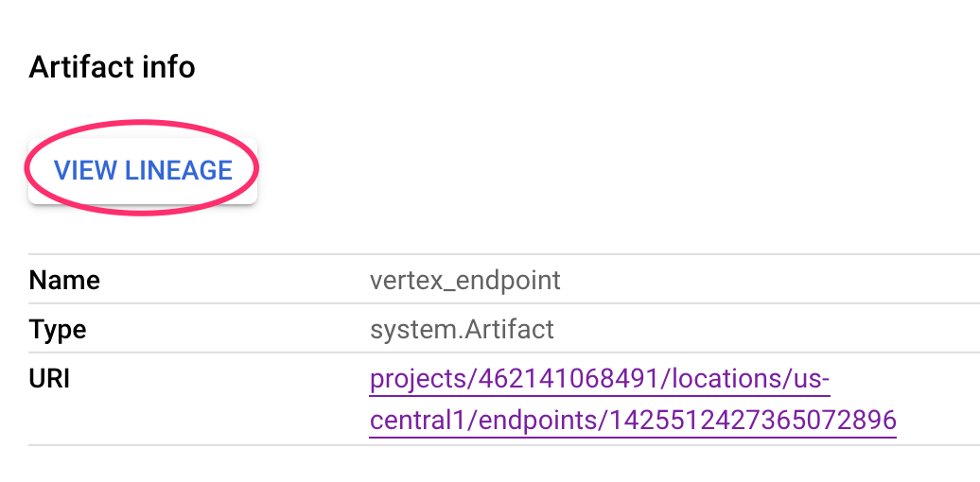Click the word VIEW on the button
The width and height of the screenshot is (980, 482).
pyautogui.click(x=85, y=170)
